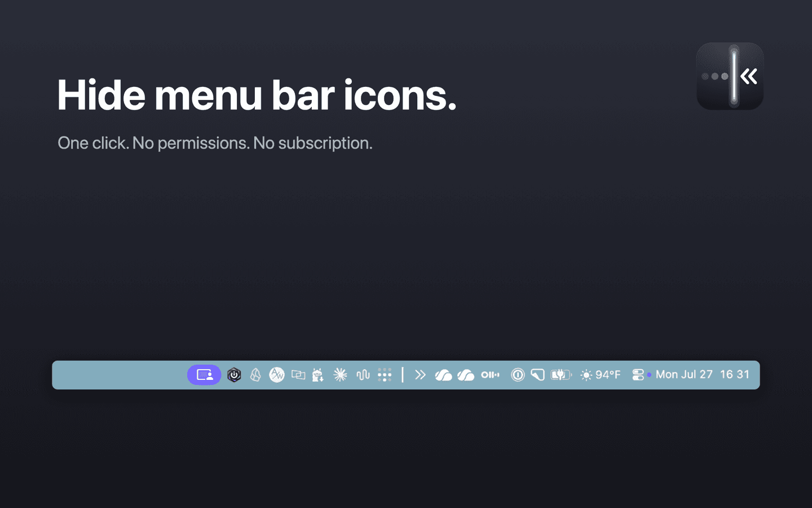Open the battery charging status icon

pos(561,375)
